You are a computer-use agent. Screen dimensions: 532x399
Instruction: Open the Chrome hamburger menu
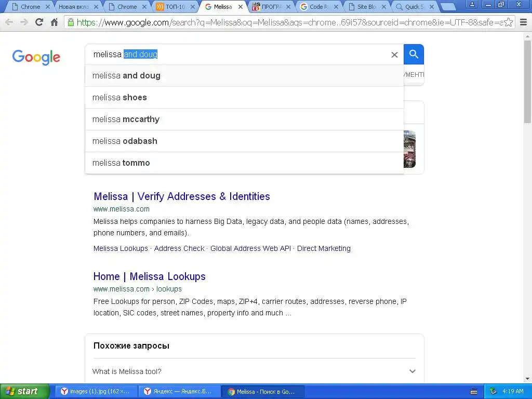(524, 22)
